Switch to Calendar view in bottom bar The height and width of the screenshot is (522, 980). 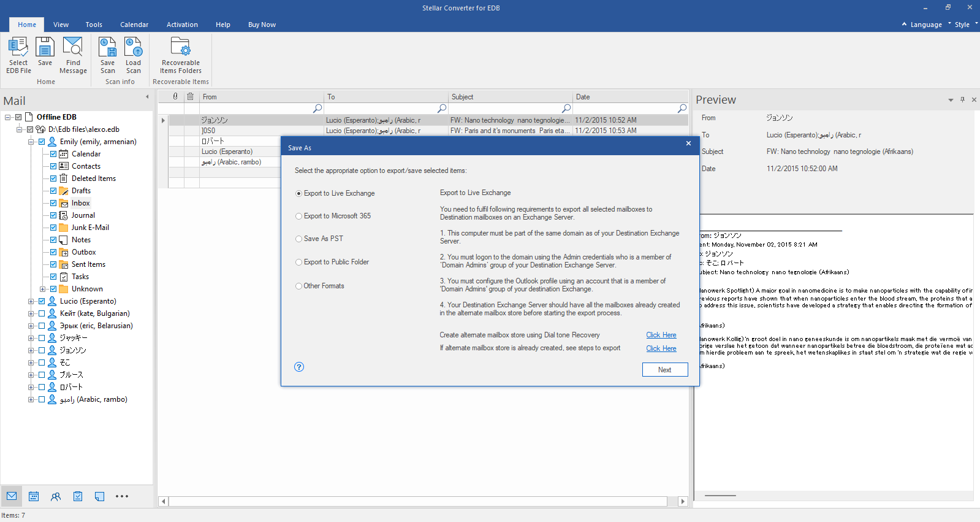click(34, 496)
